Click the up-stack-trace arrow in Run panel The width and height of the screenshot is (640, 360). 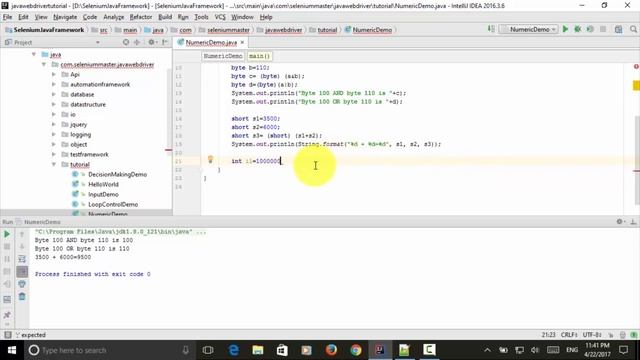pos(22,234)
